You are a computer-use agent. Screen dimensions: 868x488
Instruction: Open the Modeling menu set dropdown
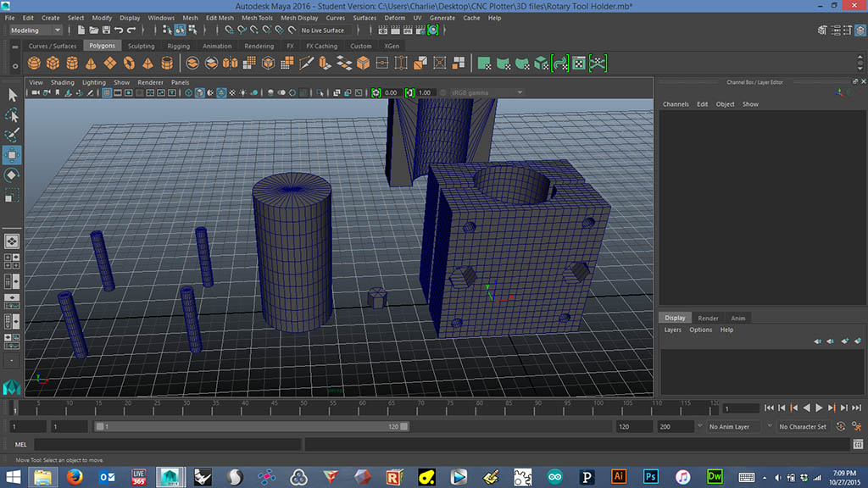coord(36,30)
